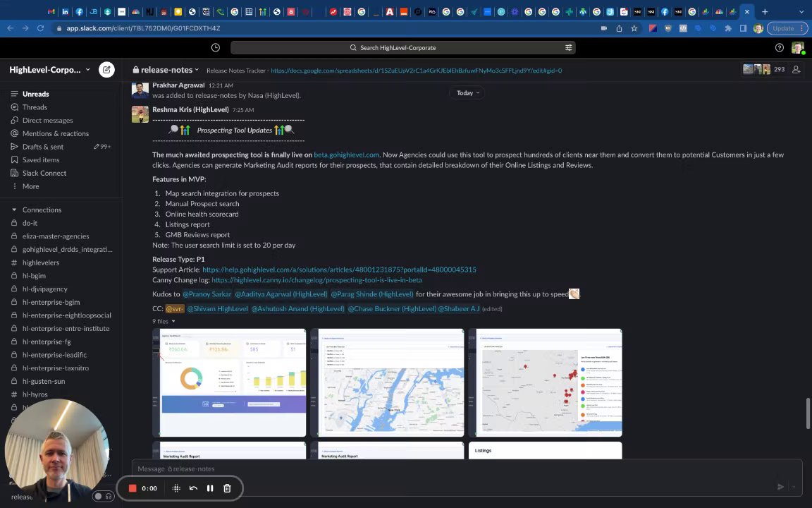Open the Canny Change log link
This screenshot has width=812, height=508.
point(316,280)
